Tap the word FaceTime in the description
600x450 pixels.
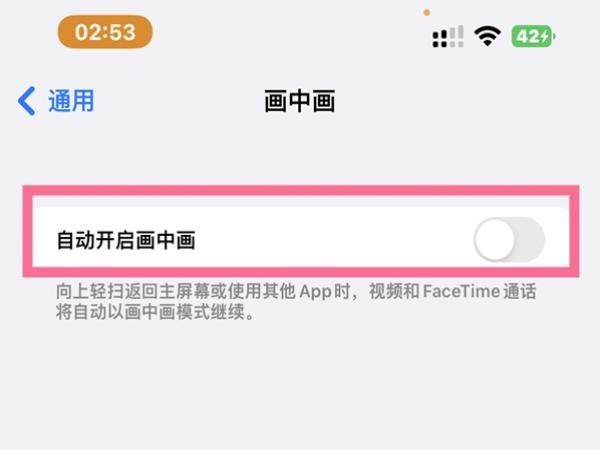(461, 291)
